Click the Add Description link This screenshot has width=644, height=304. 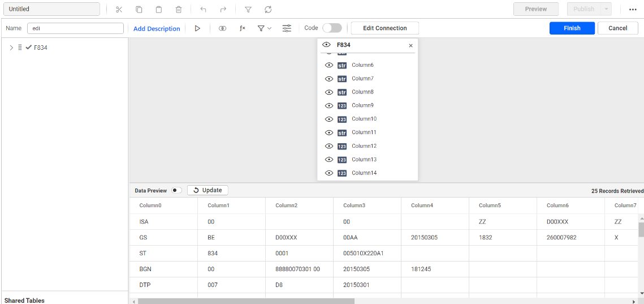coord(157,29)
